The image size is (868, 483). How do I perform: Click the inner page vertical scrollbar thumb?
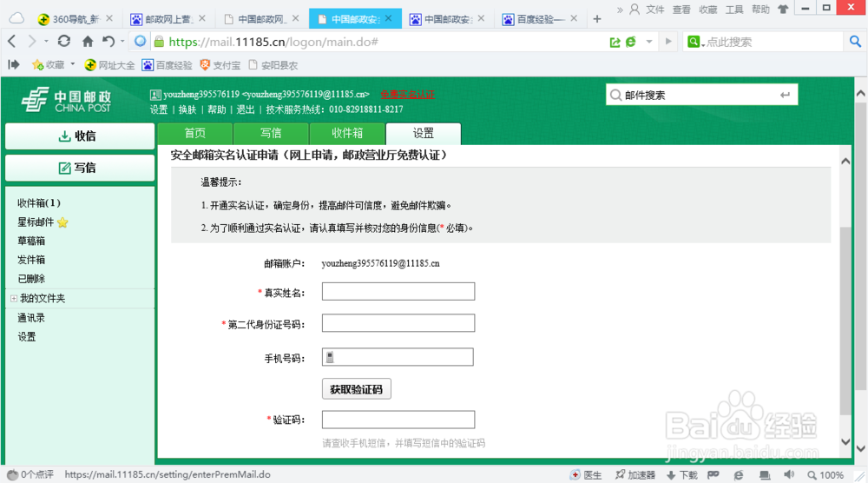845,321
